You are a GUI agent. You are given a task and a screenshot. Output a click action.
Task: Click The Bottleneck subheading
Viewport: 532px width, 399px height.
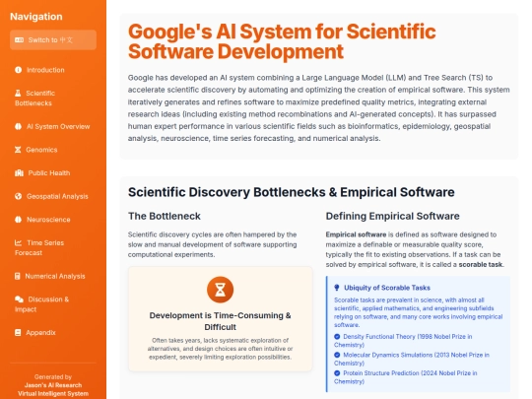(165, 216)
